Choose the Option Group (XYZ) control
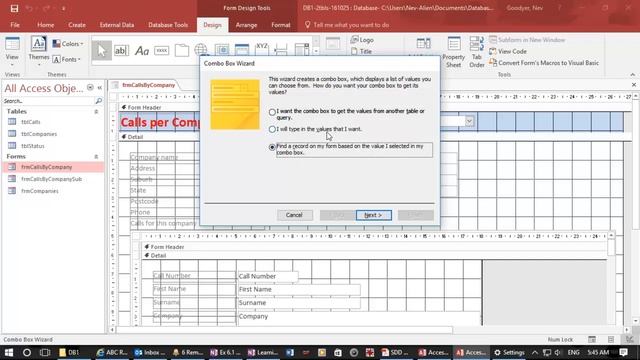Image resolution: width=640 pixels, height=360 pixels. point(262,48)
